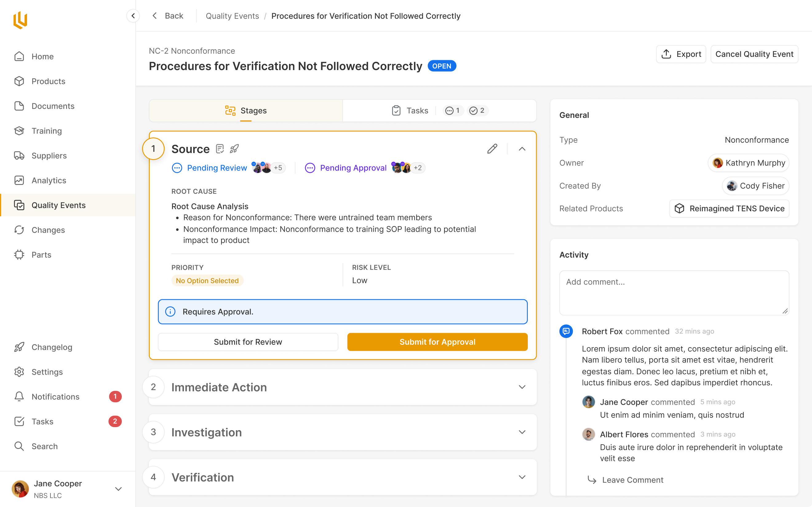Viewport: 812px width, 507px height.
Task: Click the Cancel Quality Event button
Action: point(754,54)
